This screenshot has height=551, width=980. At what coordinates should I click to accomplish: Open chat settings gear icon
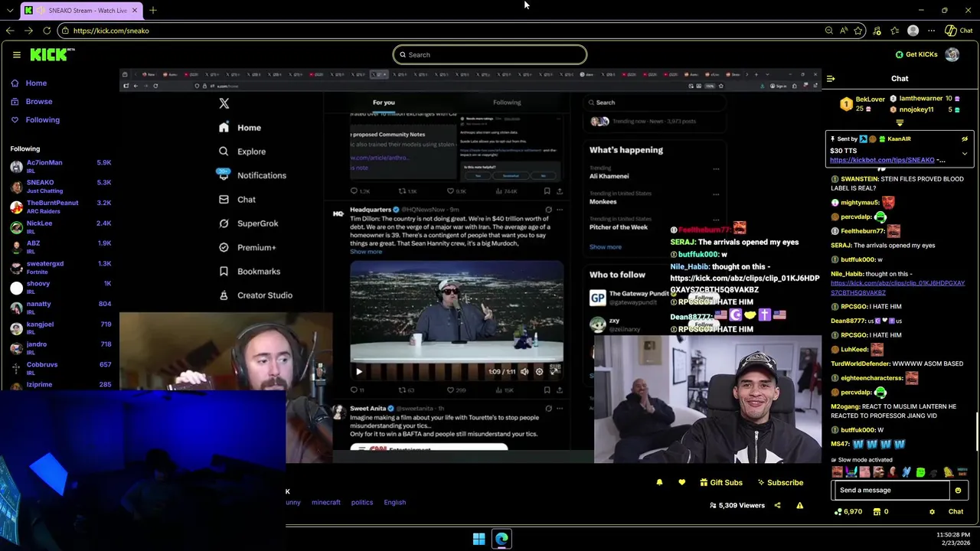932,512
